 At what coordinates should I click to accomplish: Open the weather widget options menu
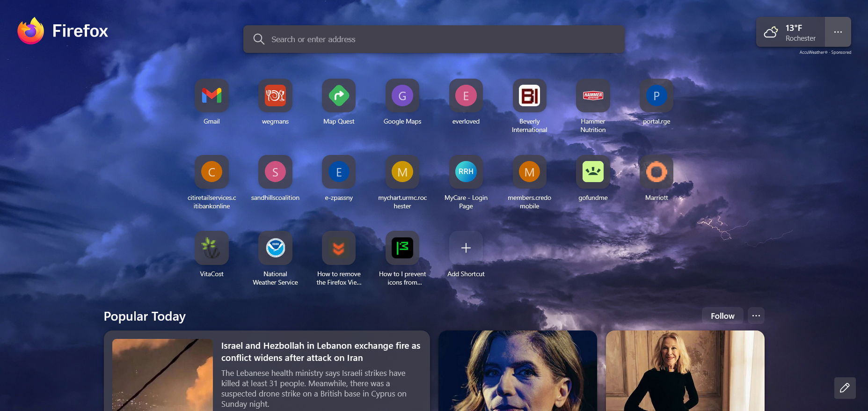838,32
